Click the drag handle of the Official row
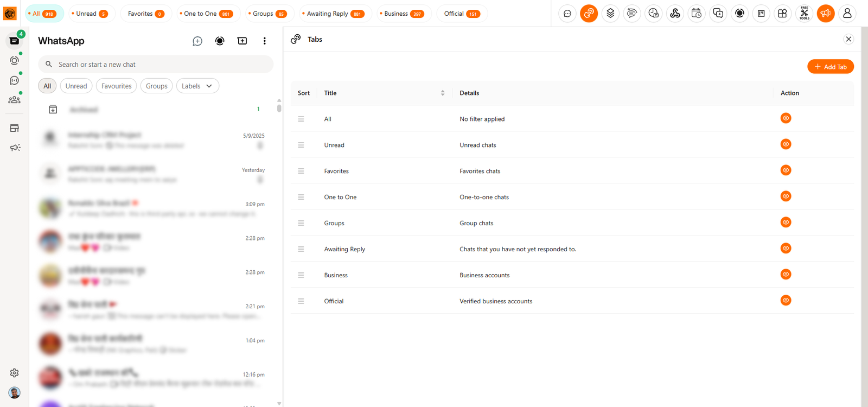 (x=301, y=302)
